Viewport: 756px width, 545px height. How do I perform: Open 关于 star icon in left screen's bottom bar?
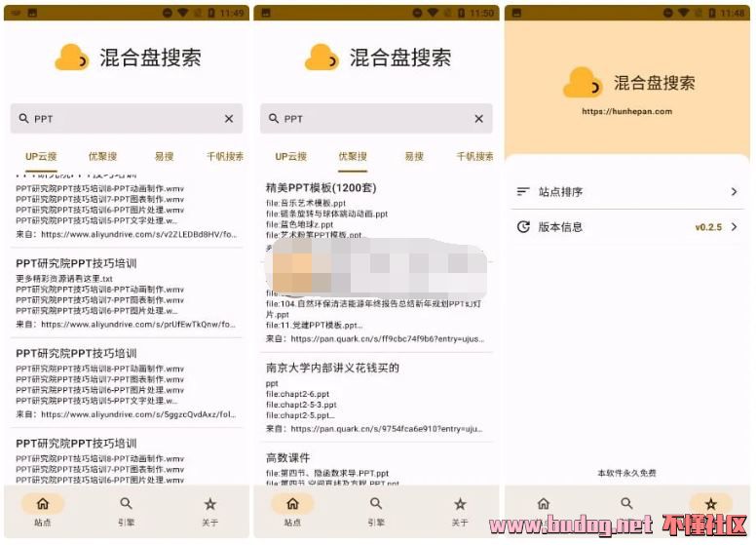pos(209,504)
